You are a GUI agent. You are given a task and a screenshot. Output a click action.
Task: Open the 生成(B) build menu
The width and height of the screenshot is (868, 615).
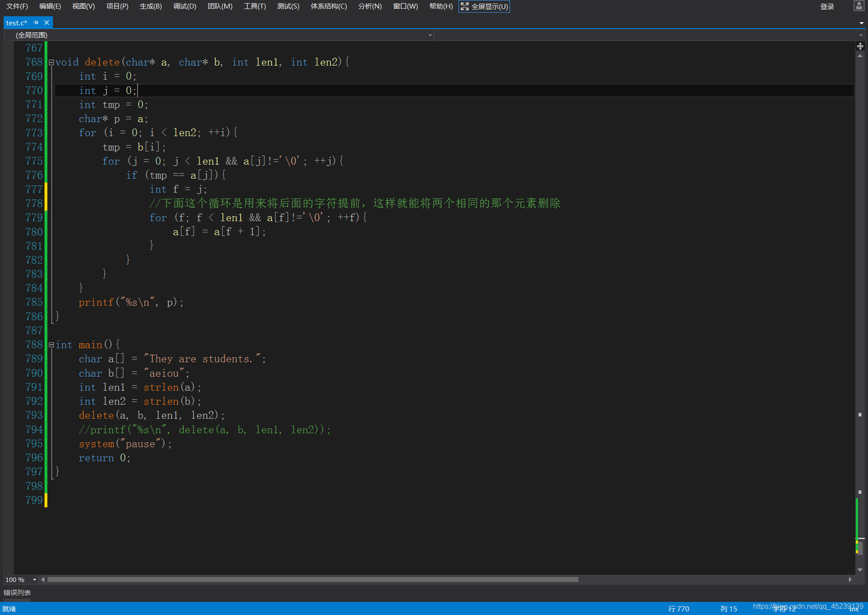[x=151, y=6]
